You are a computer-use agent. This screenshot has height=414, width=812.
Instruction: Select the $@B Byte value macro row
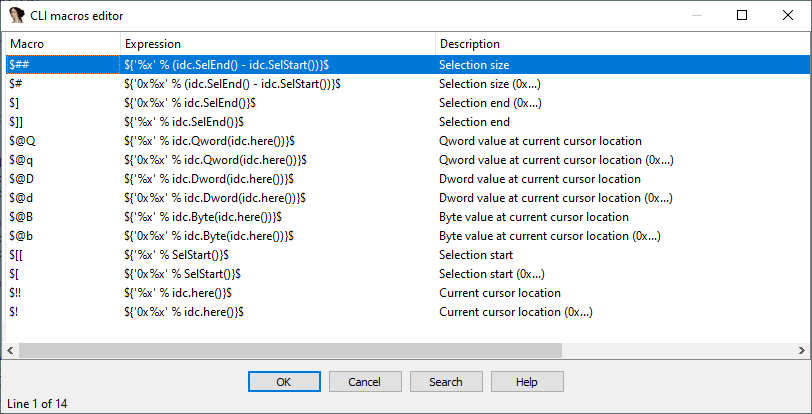[407, 217]
